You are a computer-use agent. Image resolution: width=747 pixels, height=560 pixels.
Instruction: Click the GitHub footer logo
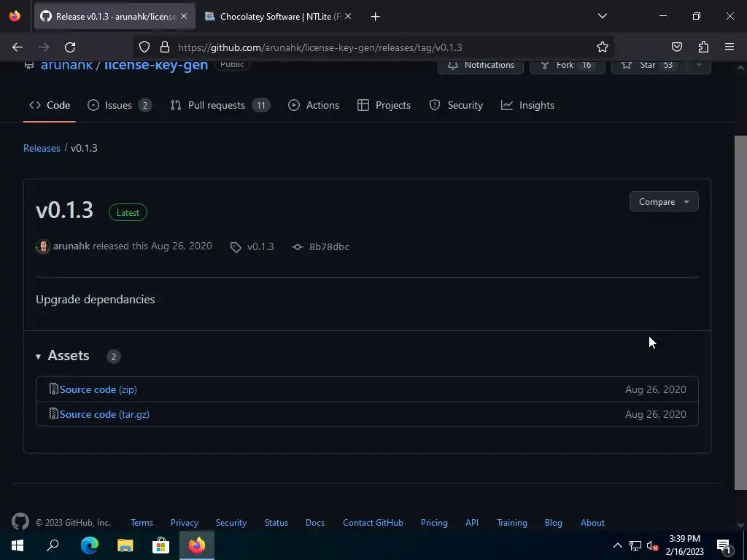20,522
